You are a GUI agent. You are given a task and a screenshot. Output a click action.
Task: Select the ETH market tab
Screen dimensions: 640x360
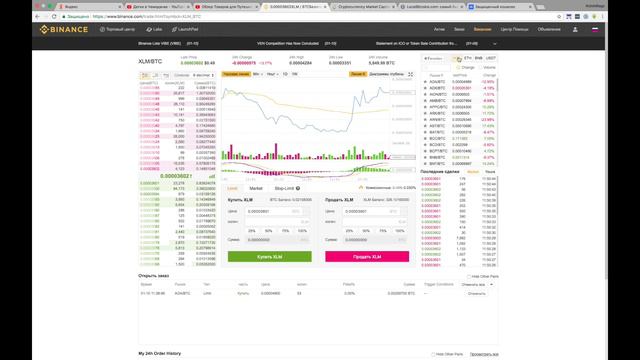pos(468,58)
